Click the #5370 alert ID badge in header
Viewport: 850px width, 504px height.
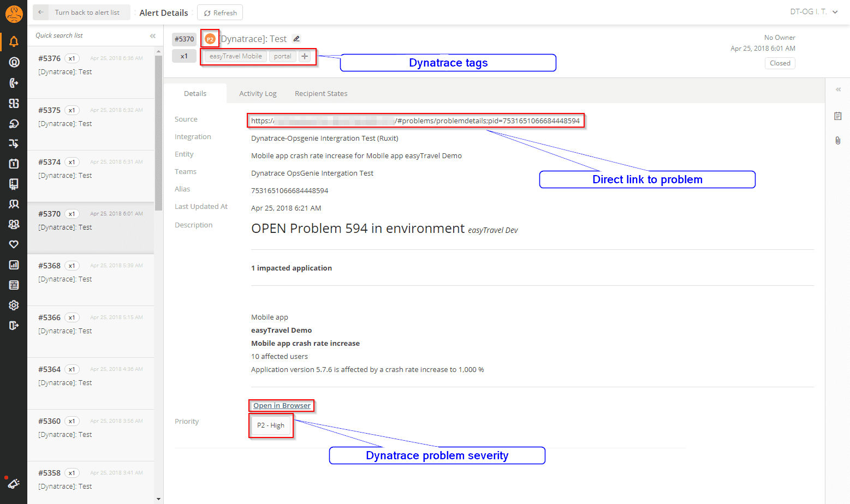click(x=184, y=39)
